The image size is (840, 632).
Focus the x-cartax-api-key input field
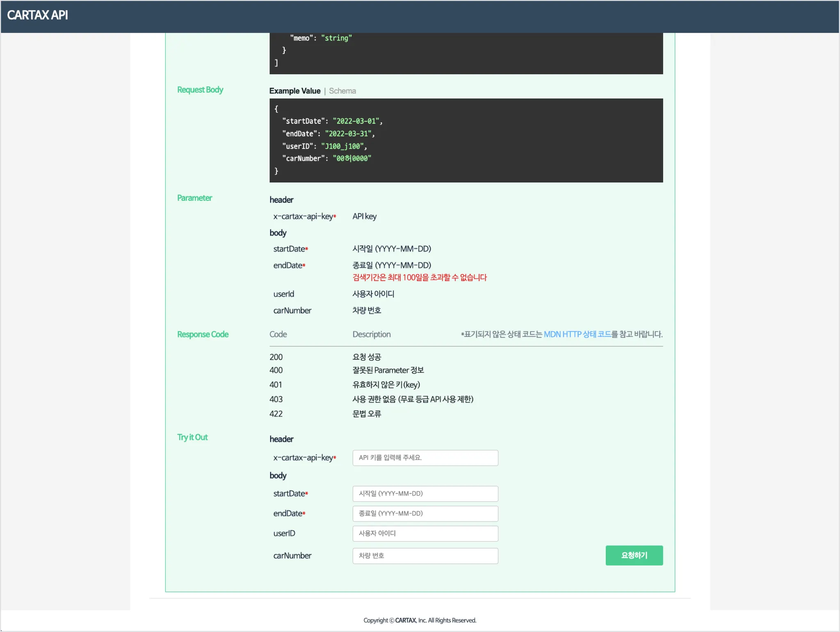click(x=425, y=458)
